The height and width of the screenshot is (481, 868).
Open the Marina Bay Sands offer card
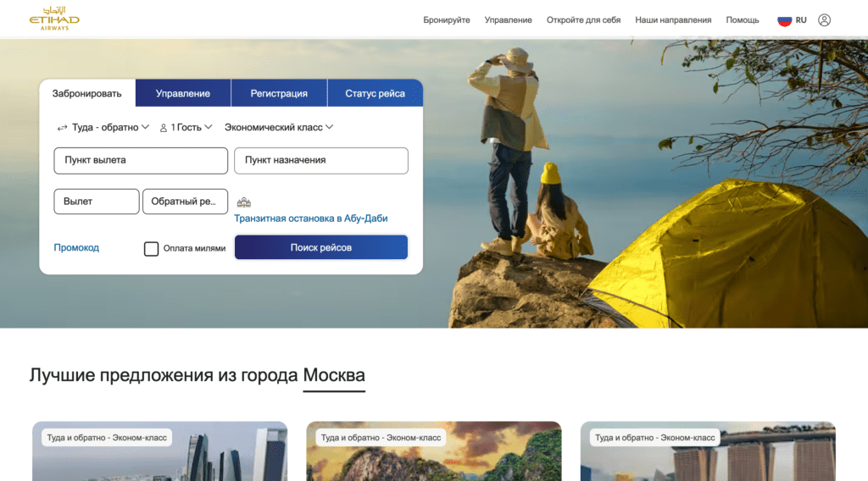pos(708,451)
